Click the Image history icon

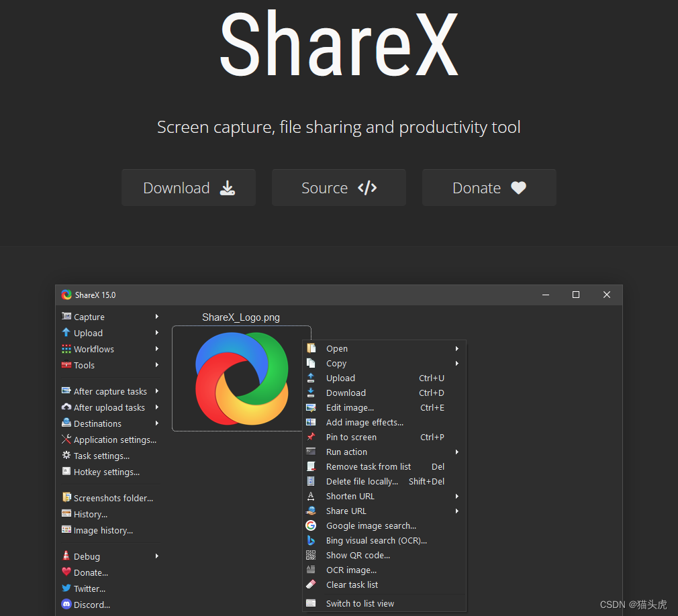point(66,529)
